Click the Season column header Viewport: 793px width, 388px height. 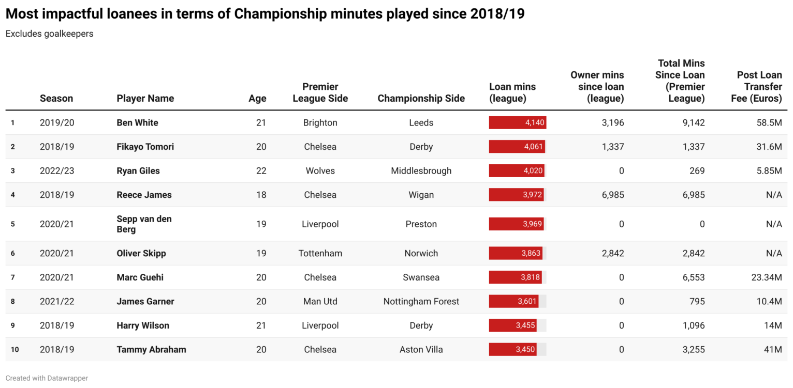click(x=56, y=99)
